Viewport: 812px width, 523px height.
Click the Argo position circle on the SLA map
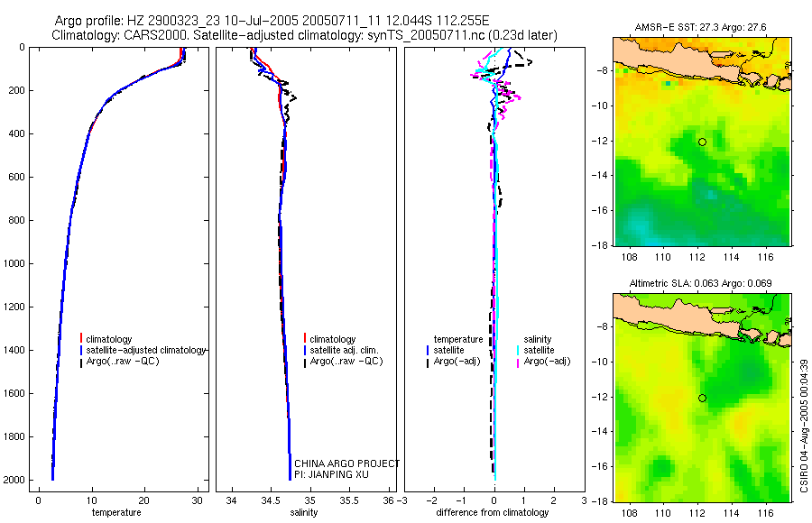click(x=702, y=399)
